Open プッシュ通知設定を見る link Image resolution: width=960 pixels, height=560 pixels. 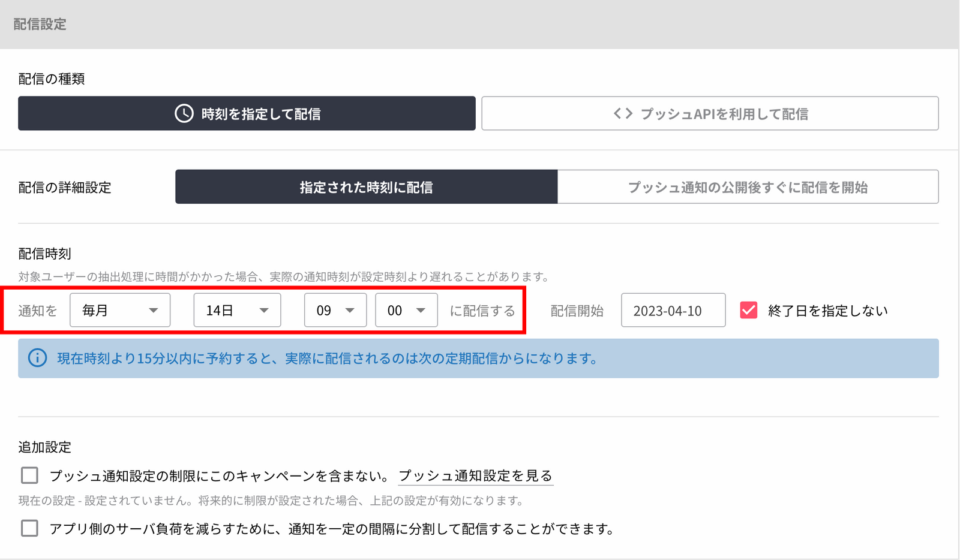[x=475, y=475]
